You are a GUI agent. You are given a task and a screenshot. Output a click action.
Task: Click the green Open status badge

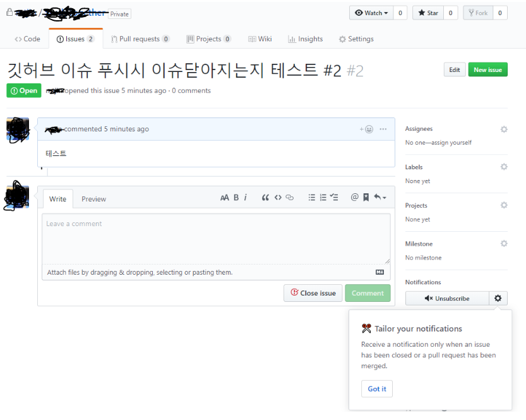tap(24, 90)
